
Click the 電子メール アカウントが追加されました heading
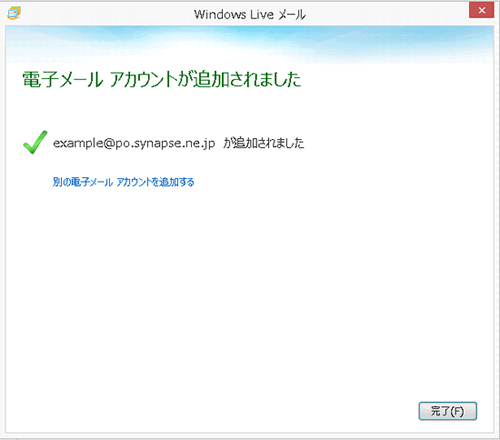coord(162,79)
